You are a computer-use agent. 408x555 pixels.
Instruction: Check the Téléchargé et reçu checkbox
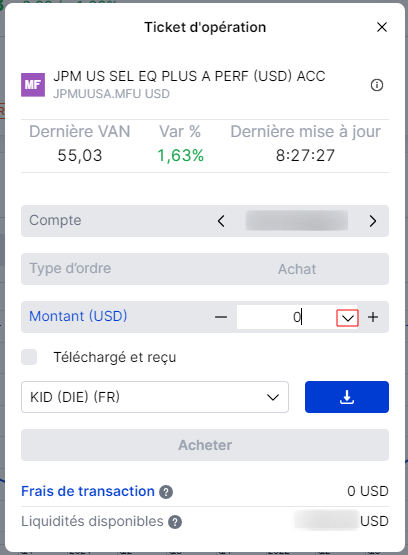coord(29,357)
